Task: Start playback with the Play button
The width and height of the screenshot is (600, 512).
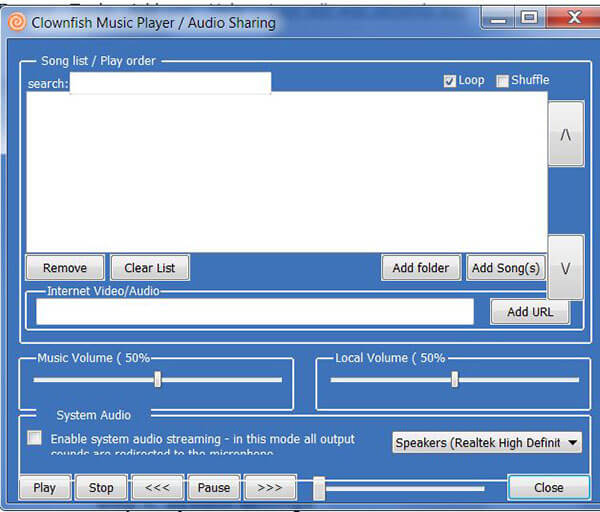Action: [x=45, y=488]
